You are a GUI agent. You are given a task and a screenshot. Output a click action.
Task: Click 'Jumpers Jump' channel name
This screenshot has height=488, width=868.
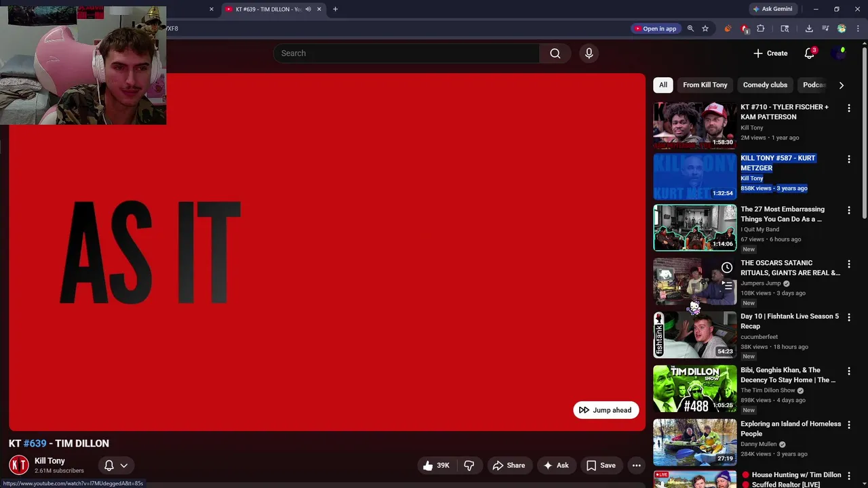coord(761,283)
